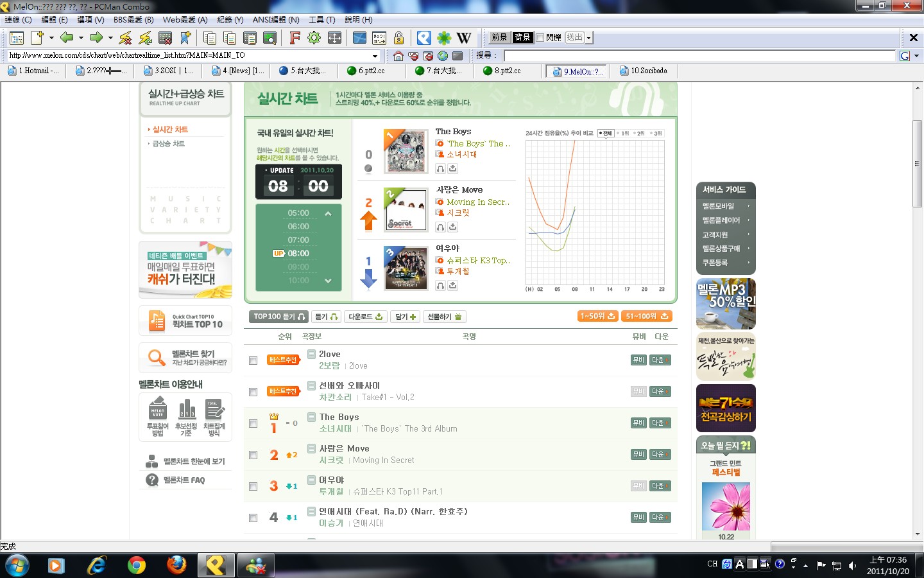Open 멜론차트 FAQ question mark icon
This screenshot has width=924, height=578.
[x=152, y=480]
